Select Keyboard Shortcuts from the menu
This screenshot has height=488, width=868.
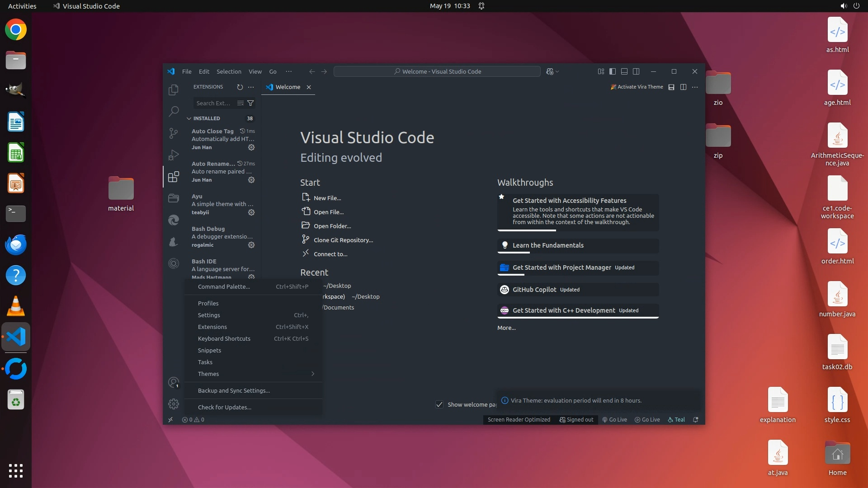click(x=224, y=338)
